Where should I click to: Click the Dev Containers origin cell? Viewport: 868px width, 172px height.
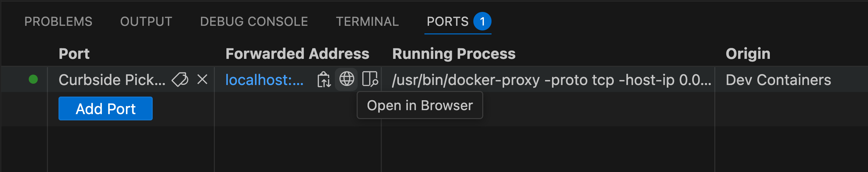[778, 80]
